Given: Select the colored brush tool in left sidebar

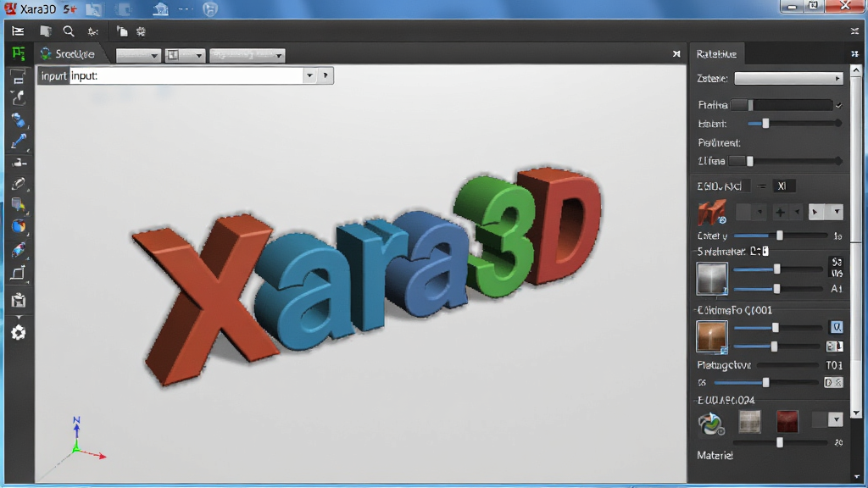Looking at the screenshot, I should pyautogui.click(x=19, y=250).
